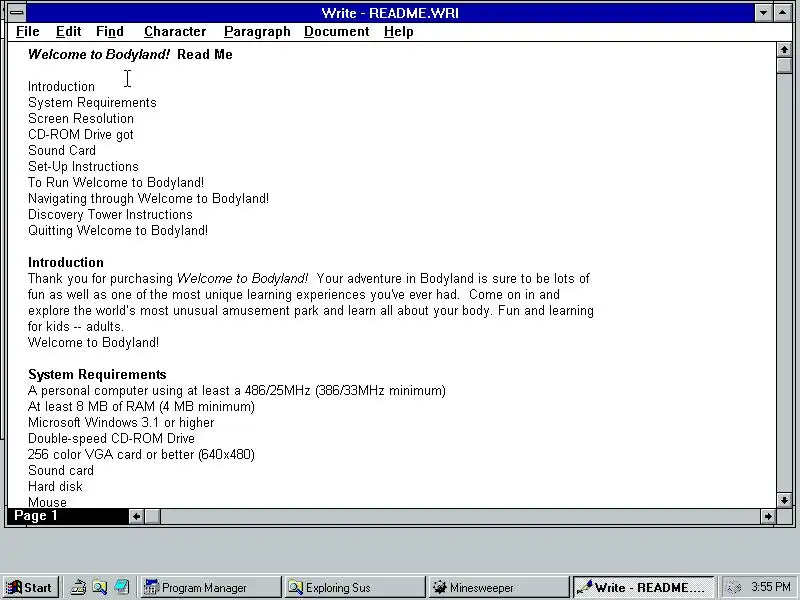Click the 'CD-ROM Drive got' line
The height and width of the screenshot is (600, 800).
pyautogui.click(x=81, y=135)
